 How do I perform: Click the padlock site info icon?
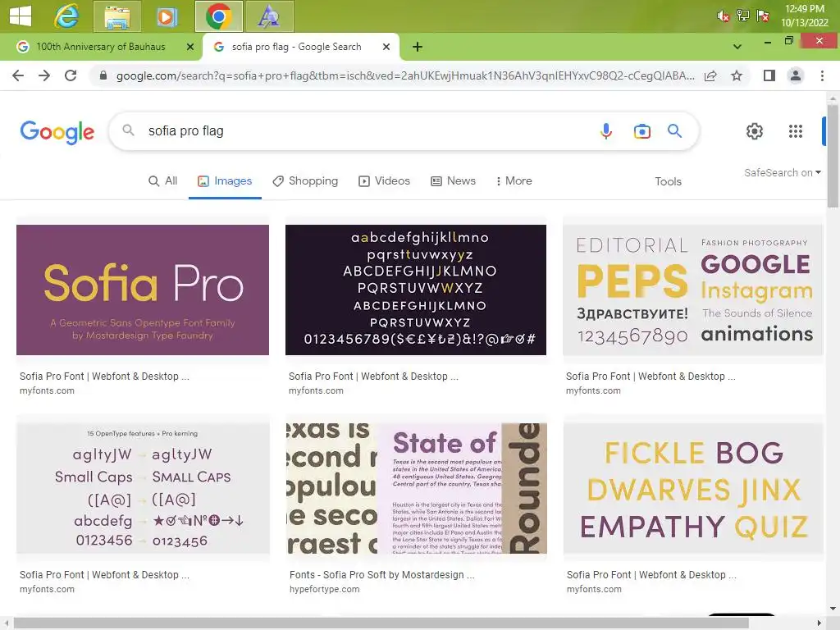103,75
